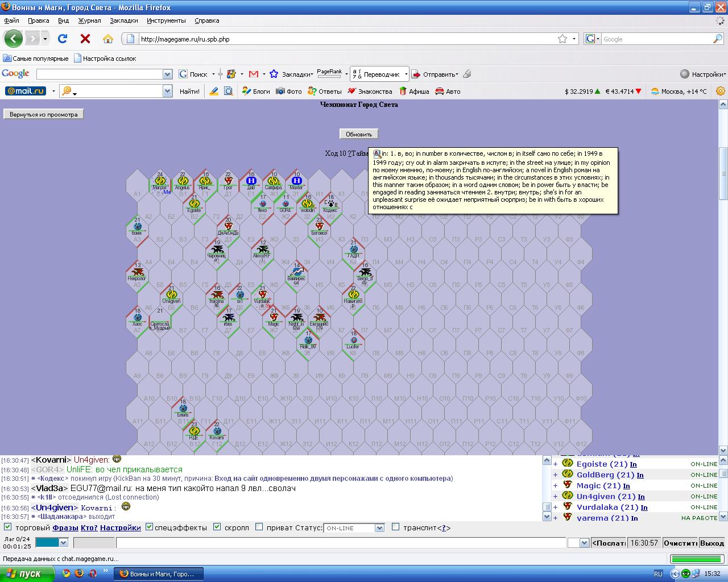The height and width of the screenshot is (582, 728).
Task: Click the page vertical scrollbar
Action: pos(723,277)
